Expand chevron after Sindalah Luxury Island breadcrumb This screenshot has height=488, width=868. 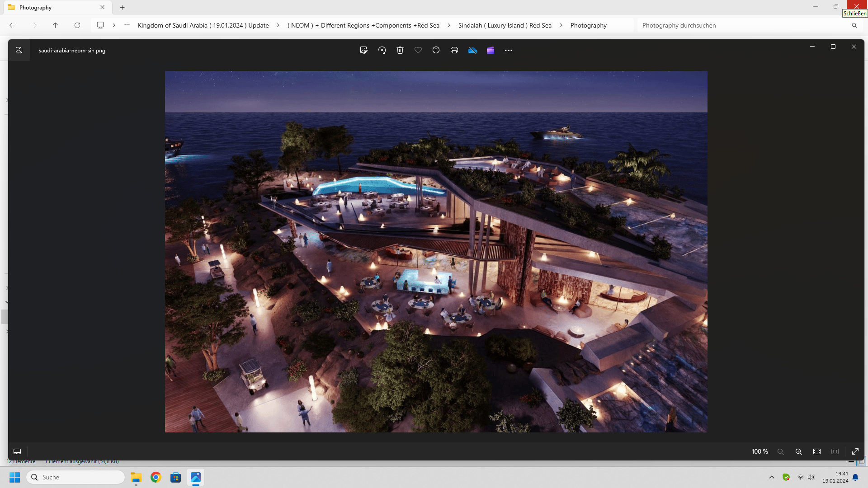coord(561,25)
